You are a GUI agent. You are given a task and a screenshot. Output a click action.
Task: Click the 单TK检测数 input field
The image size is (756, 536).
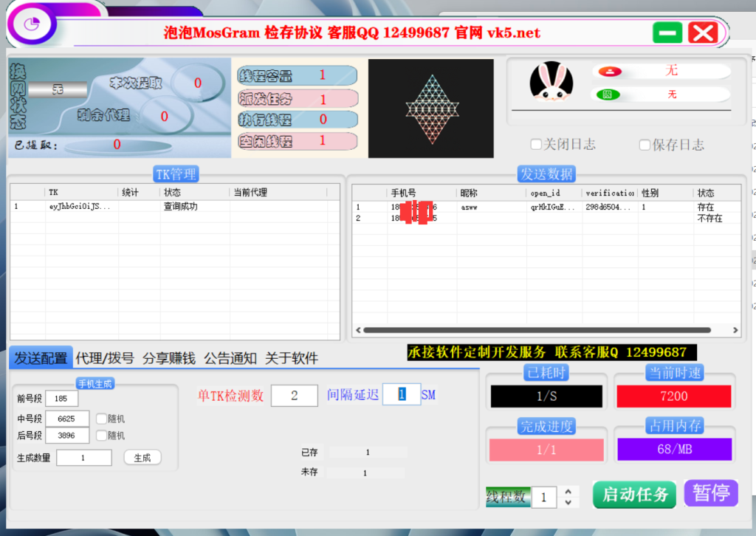(295, 396)
